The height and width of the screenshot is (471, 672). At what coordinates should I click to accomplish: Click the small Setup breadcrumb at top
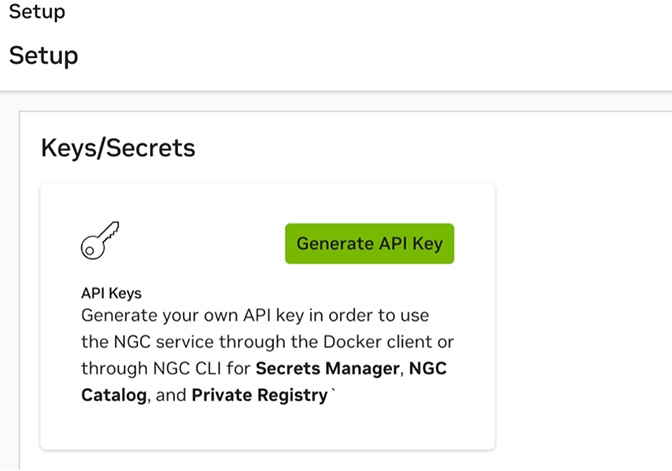click(x=37, y=12)
